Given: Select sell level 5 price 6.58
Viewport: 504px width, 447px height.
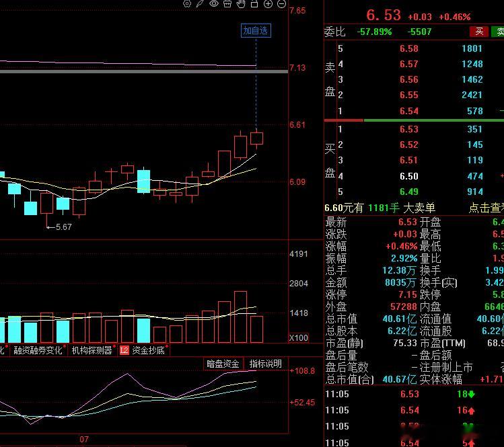Looking at the screenshot, I should [409, 48].
